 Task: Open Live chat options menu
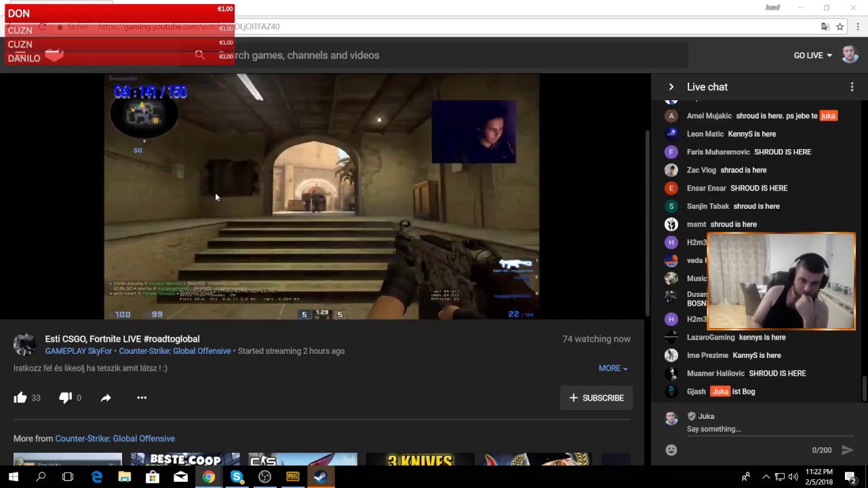point(852,87)
